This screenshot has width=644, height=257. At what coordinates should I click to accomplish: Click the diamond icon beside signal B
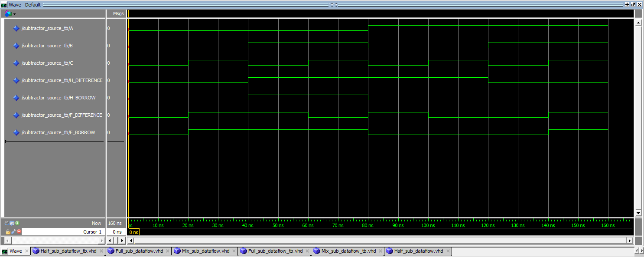coord(16,46)
